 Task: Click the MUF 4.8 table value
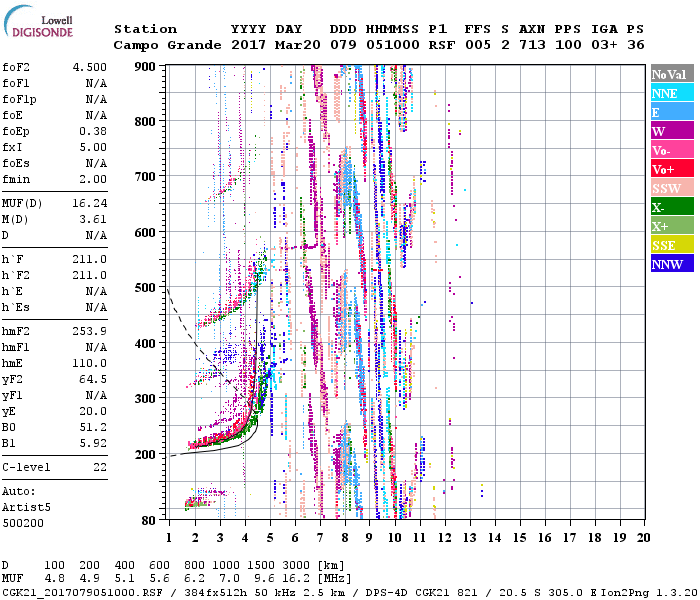[54, 579]
